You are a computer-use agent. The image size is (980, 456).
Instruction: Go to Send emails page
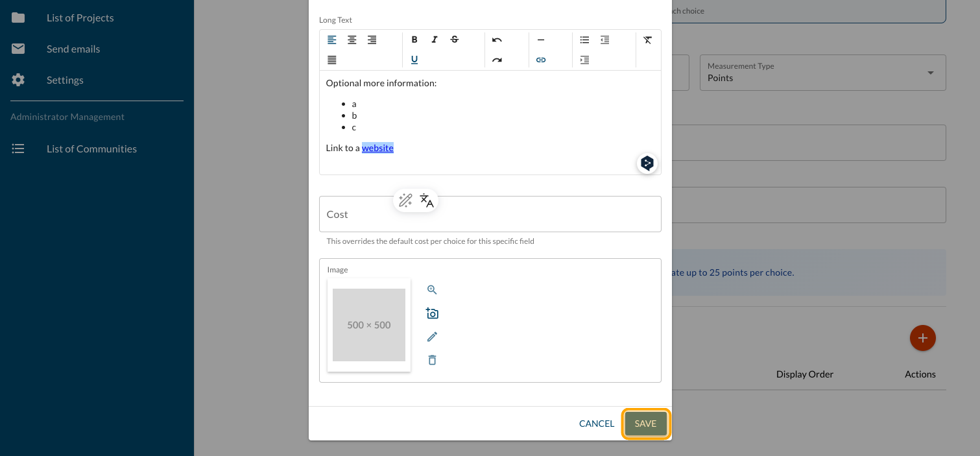click(x=73, y=49)
